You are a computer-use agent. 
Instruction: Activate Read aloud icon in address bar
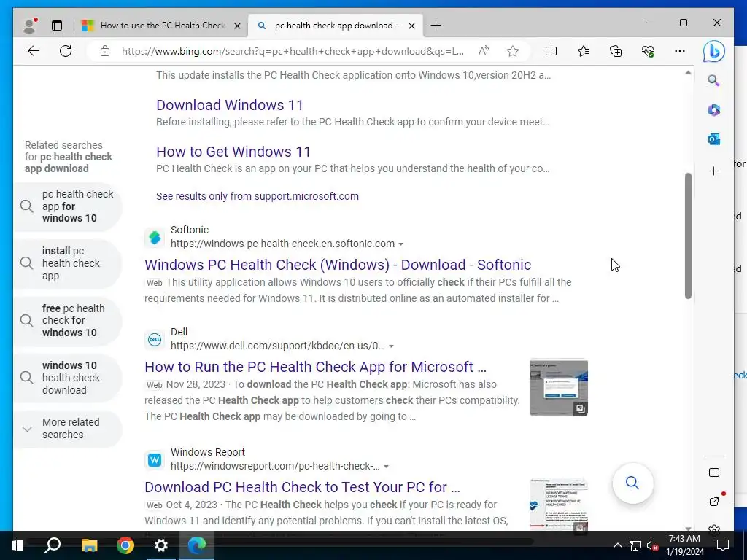[x=484, y=51]
